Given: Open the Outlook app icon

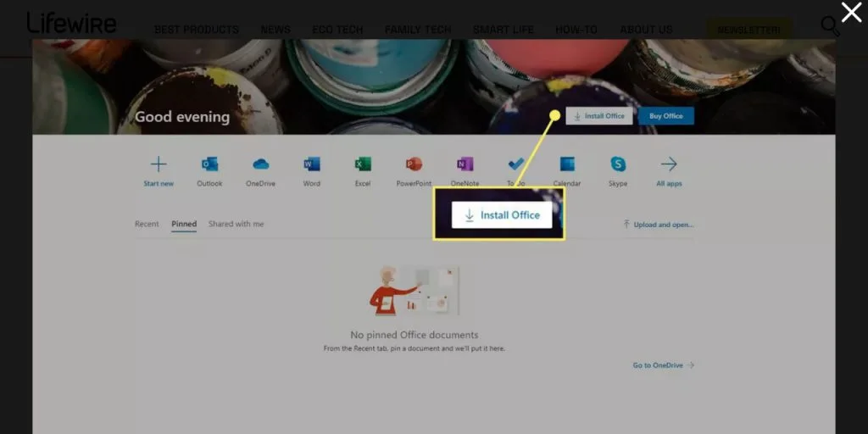Looking at the screenshot, I should [x=209, y=164].
